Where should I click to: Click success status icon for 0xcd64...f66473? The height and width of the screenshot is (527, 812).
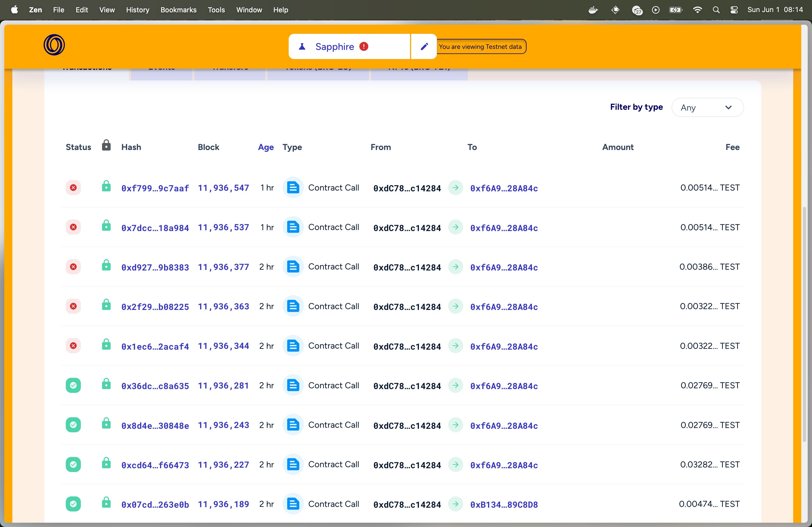click(x=73, y=464)
